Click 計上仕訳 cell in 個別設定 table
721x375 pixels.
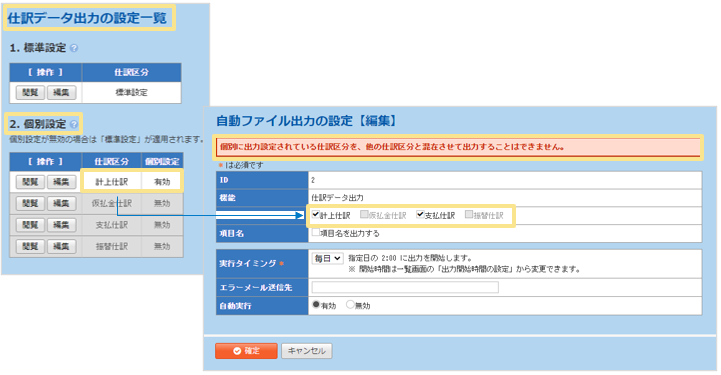[x=111, y=182]
